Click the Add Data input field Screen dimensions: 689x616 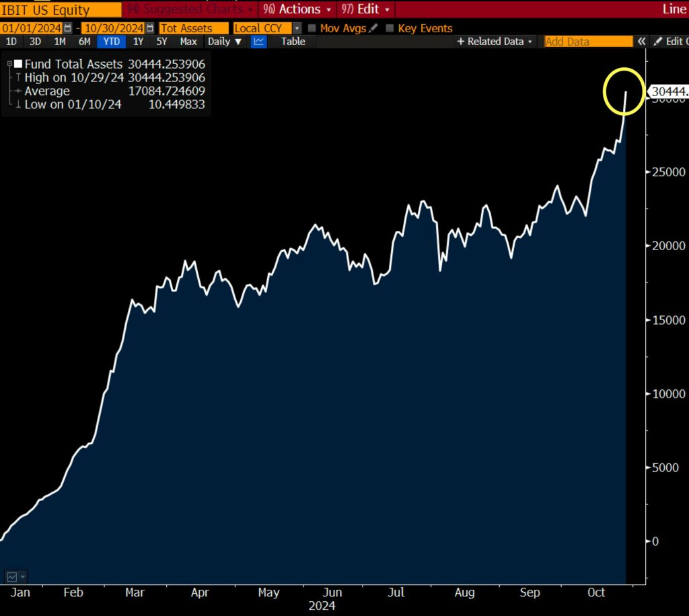click(x=588, y=42)
